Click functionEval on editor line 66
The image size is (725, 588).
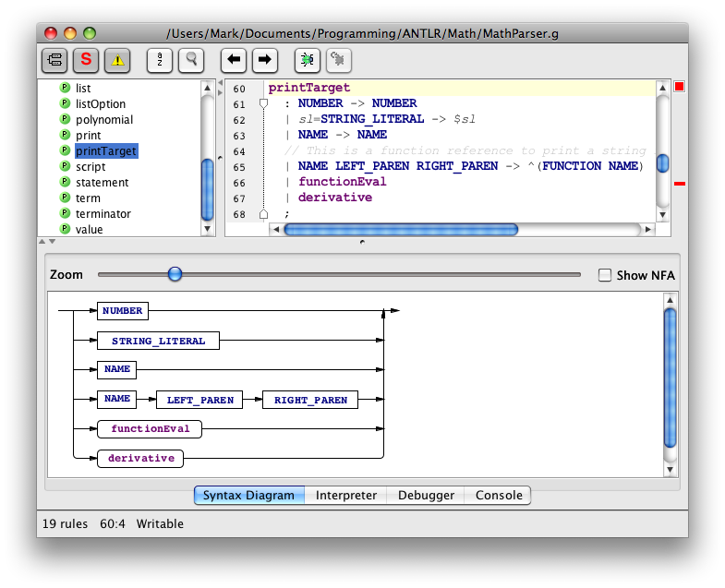point(342,182)
